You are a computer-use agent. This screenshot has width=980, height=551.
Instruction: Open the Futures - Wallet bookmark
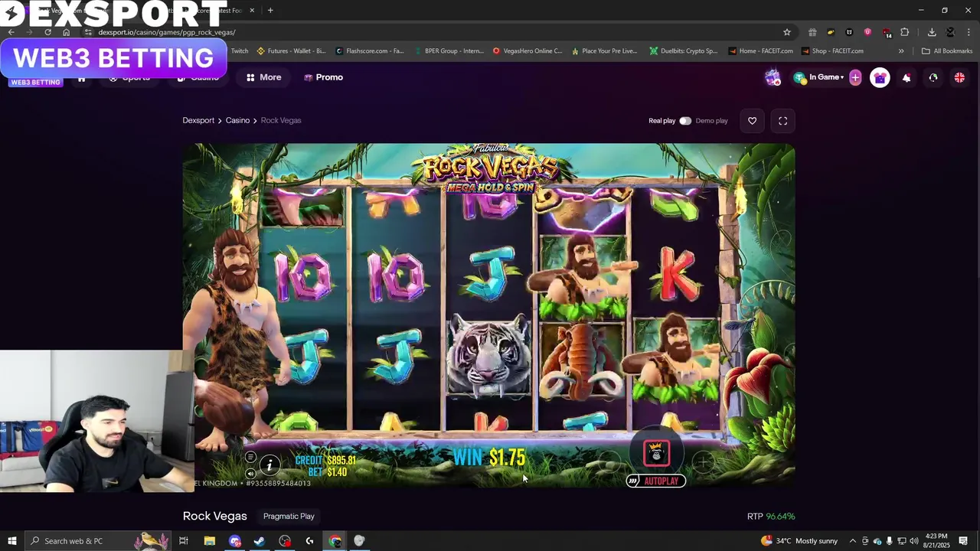point(291,51)
